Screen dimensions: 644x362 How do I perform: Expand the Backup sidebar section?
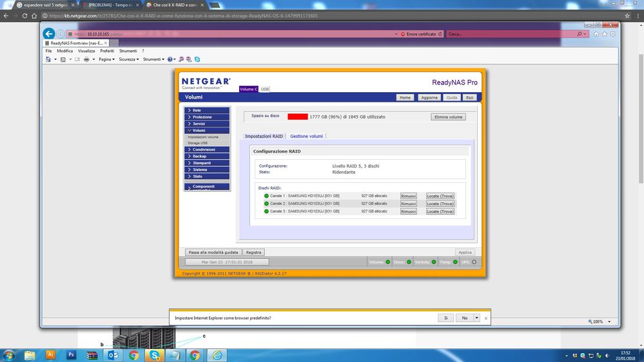click(207, 156)
